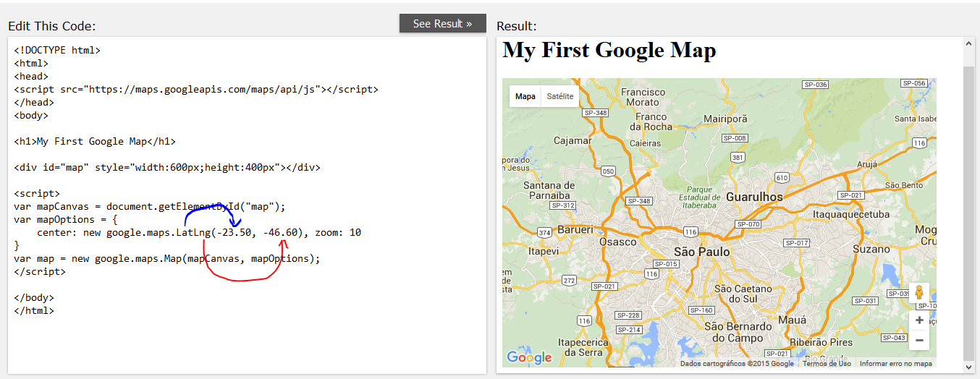This screenshot has width=980, height=379.
Task: Click Franco da Rocha label on the map
Action: tap(651, 122)
